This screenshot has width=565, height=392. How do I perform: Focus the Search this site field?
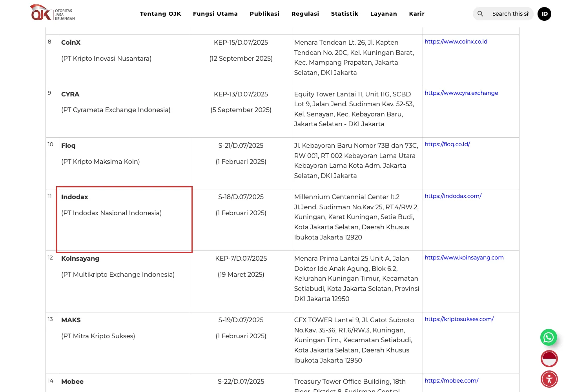point(510,14)
